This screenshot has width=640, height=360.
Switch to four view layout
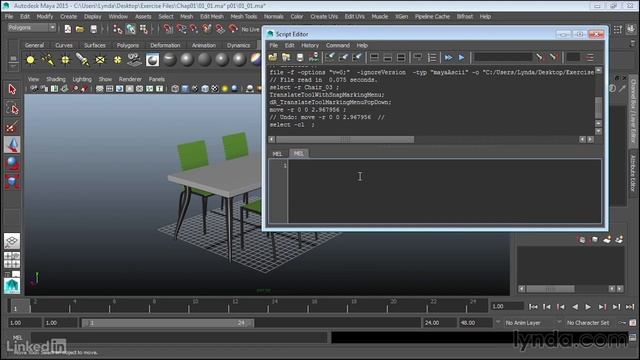tap(12, 260)
